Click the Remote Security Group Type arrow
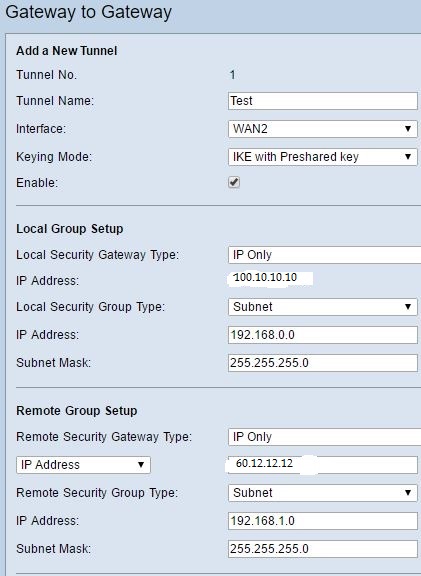Image resolution: width=421 pixels, height=576 pixels. click(x=408, y=493)
